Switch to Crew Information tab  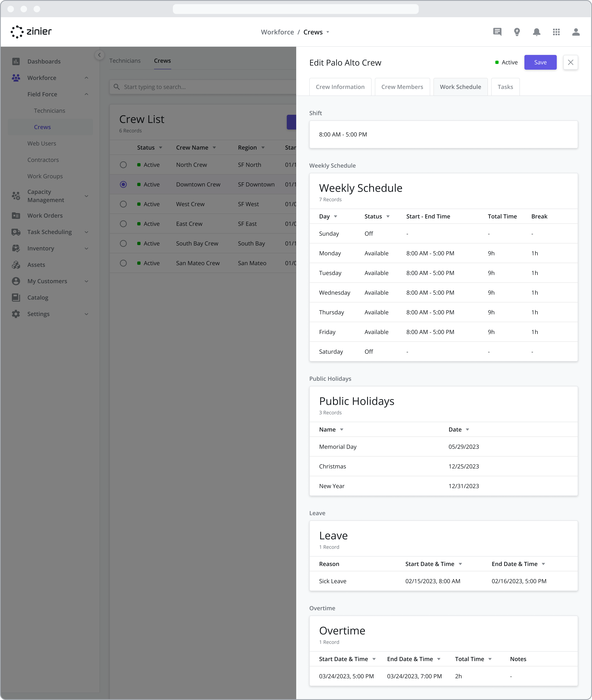340,87
